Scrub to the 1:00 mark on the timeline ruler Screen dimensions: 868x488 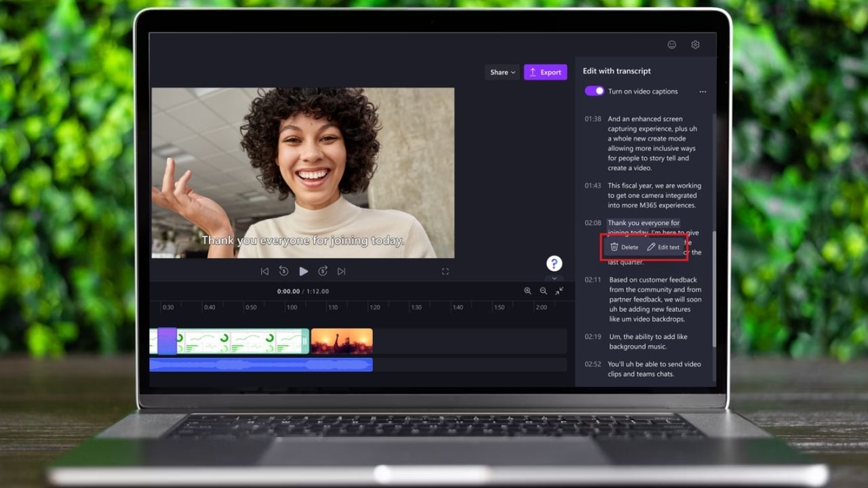[291, 307]
